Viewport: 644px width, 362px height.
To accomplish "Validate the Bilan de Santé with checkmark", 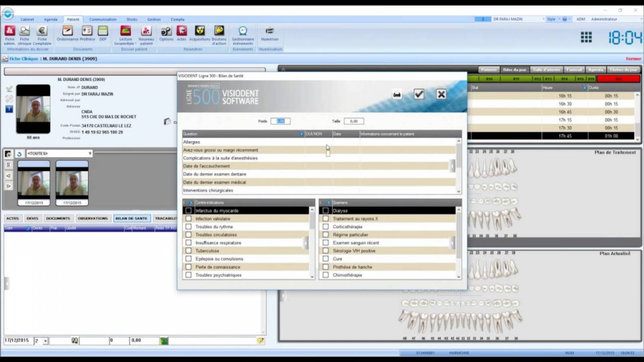I will (419, 94).
